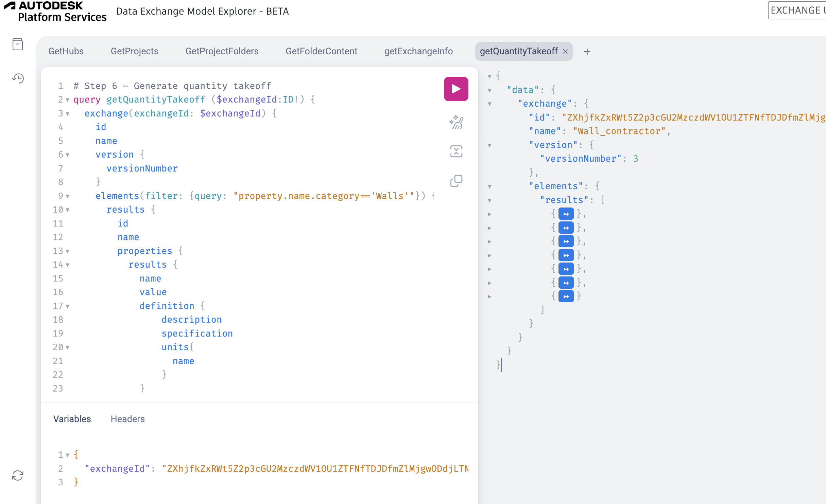Click the filter query string on line 9
826x504 pixels.
point(324,196)
